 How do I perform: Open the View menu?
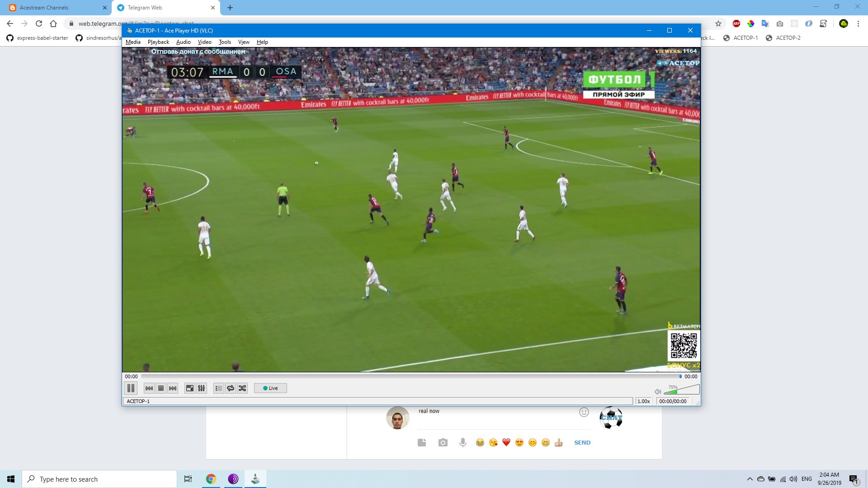244,42
